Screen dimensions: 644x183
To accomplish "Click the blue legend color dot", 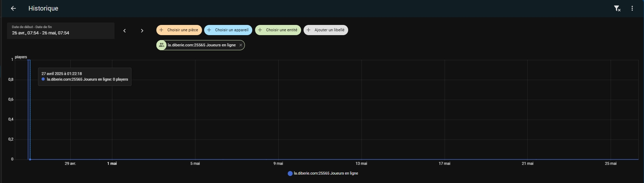I will (290, 174).
